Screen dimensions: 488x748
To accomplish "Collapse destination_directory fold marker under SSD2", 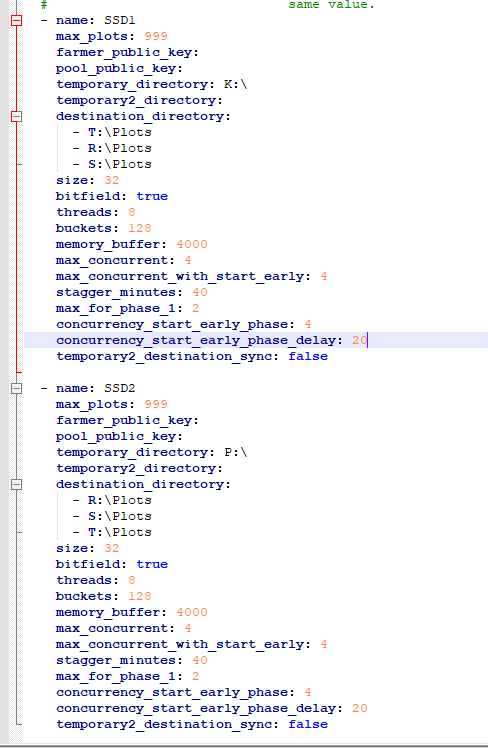I will pyautogui.click(x=16, y=485).
